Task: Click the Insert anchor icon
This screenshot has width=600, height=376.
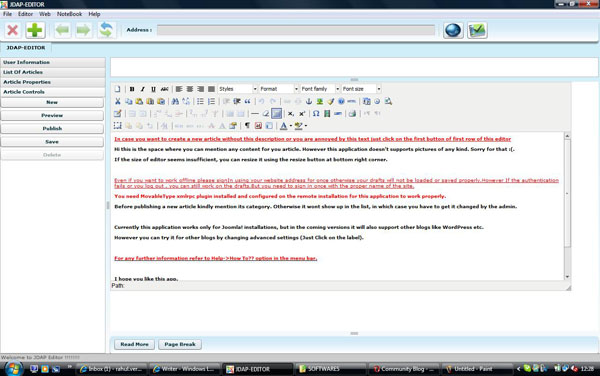Action: (x=309, y=101)
